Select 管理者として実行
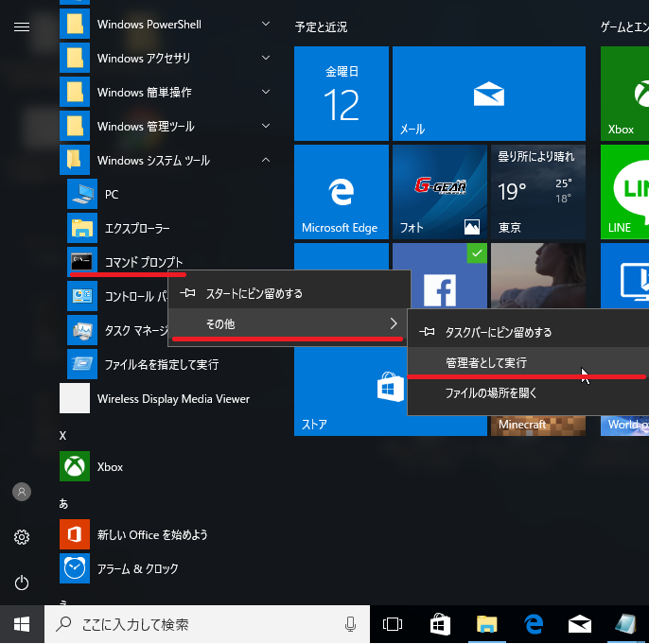Viewport: 649px width, 644px height. (x=528, y=362)
